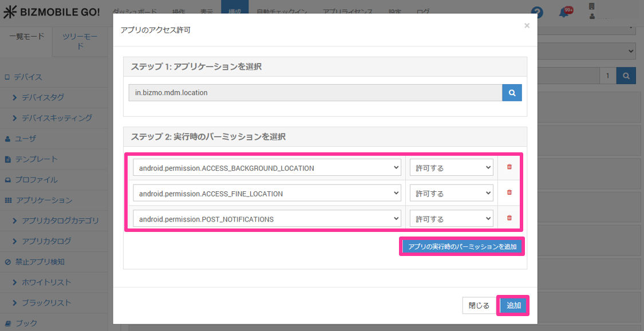
Task: Expand デバイスタグ in the sidebar
Action: tap(43, 97)
